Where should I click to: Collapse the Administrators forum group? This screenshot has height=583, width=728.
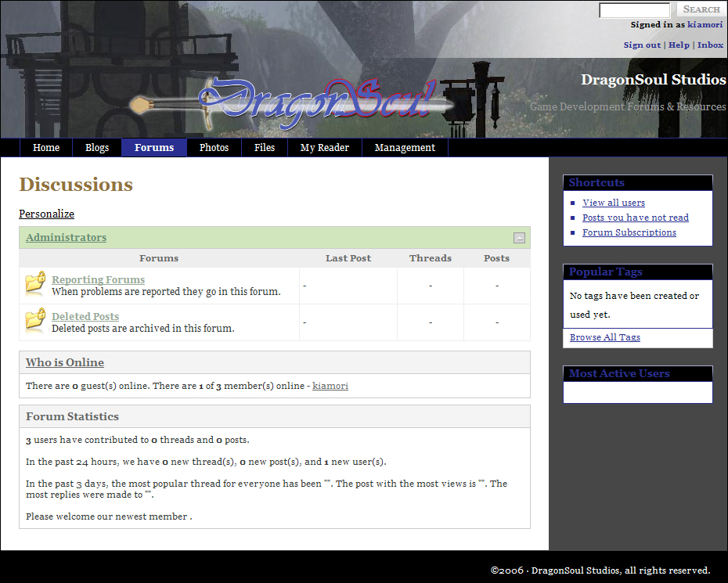[x=519, y=238]
